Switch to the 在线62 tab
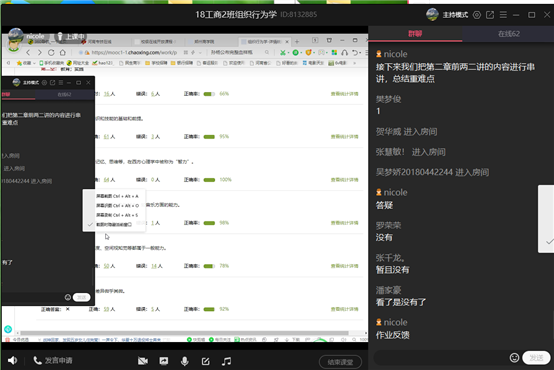This screenshot has width=554, height=370. point(508,34)
